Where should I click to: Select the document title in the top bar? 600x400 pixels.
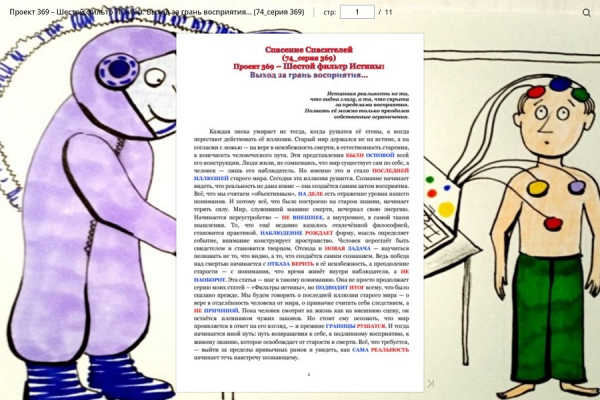click(x=157, y=12)
